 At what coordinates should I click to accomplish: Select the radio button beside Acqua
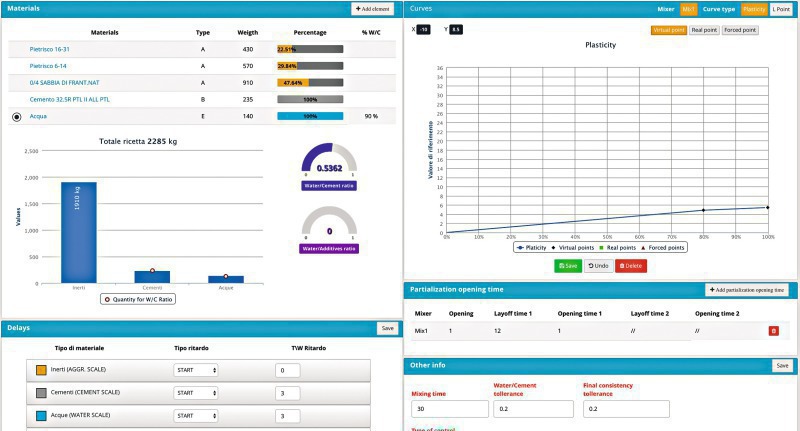[17, 117]
